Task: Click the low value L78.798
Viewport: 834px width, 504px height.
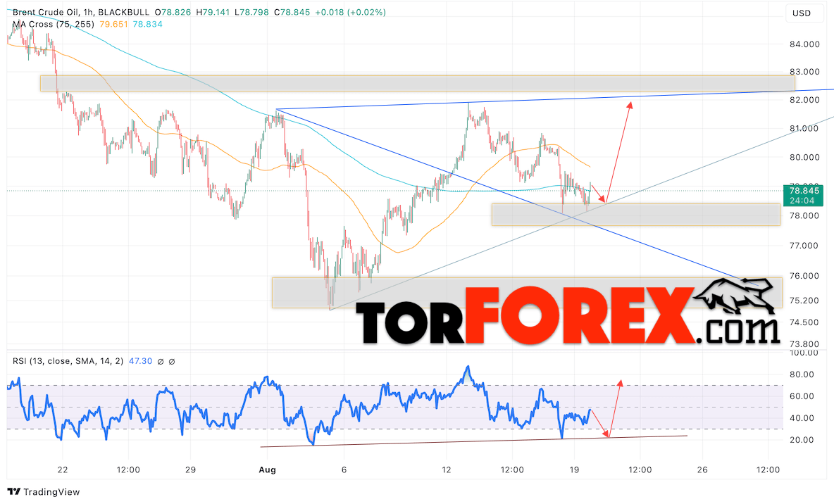Action: [253, 12]
